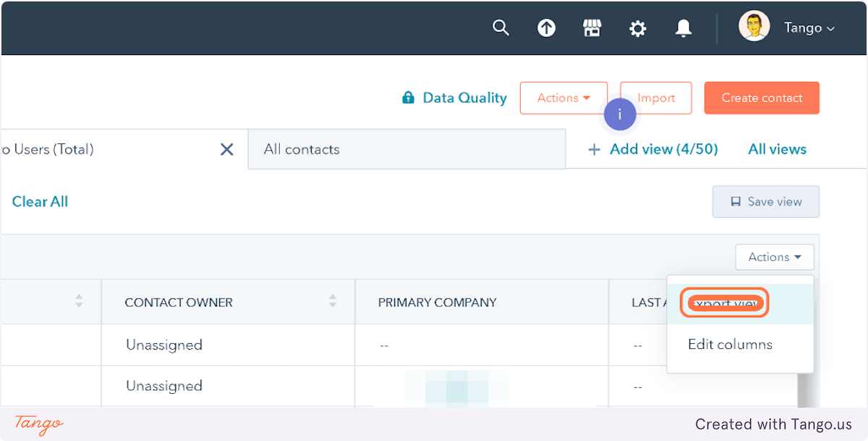This screenshot has height=441, width=868.
Task: Open the table Actions dropdown
Action: tap(774, 257)
